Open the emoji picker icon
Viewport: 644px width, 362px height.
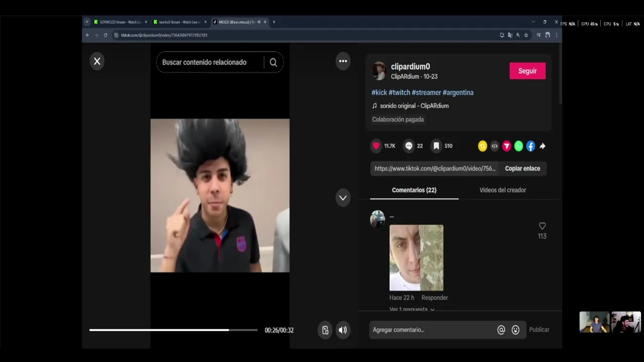(515, 330)
